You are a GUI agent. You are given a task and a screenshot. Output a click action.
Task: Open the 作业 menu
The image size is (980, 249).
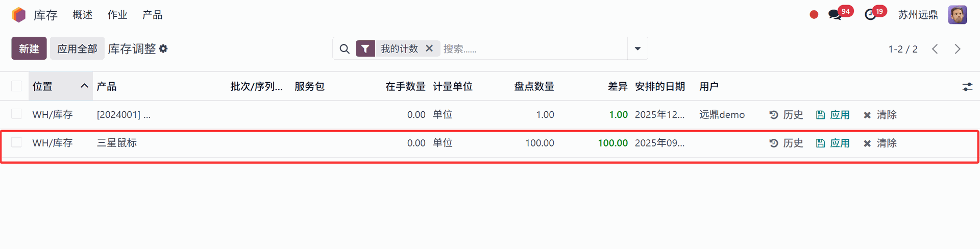click(x=117, y=15)
